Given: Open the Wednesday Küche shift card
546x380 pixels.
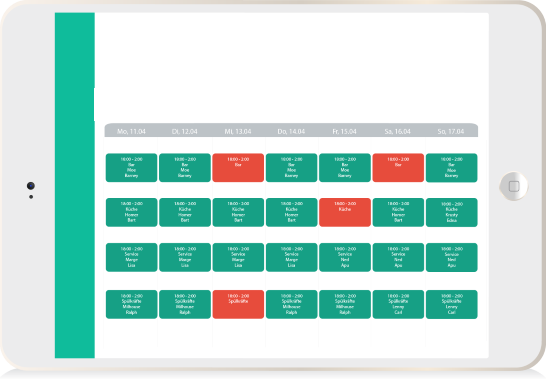Looking at the screenshot, I should 238,212.
